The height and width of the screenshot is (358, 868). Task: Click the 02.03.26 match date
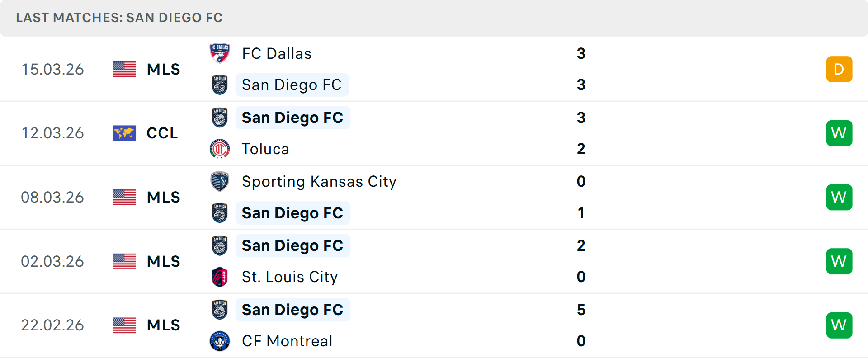click(52, 262)
